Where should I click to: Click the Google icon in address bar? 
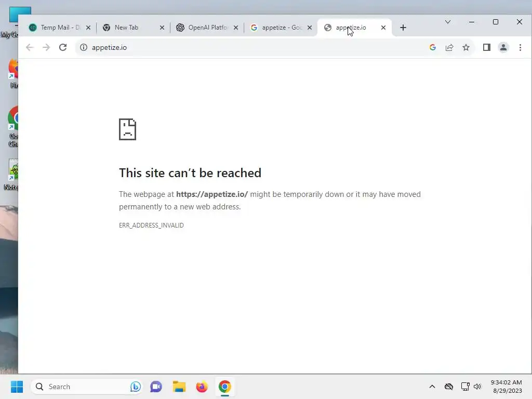click(433, 47)
